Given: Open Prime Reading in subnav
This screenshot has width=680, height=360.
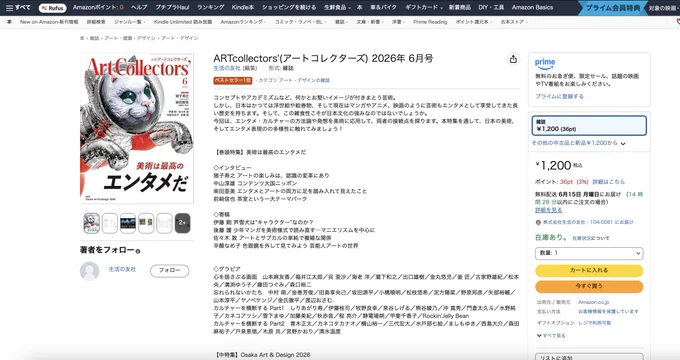Looking at the screenshot, I should (x=430, y=22).
